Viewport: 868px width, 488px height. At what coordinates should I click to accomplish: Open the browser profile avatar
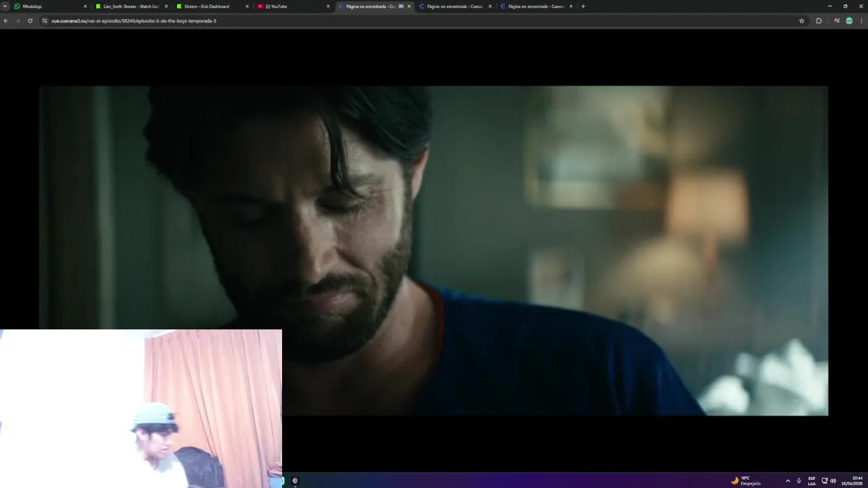849,21
